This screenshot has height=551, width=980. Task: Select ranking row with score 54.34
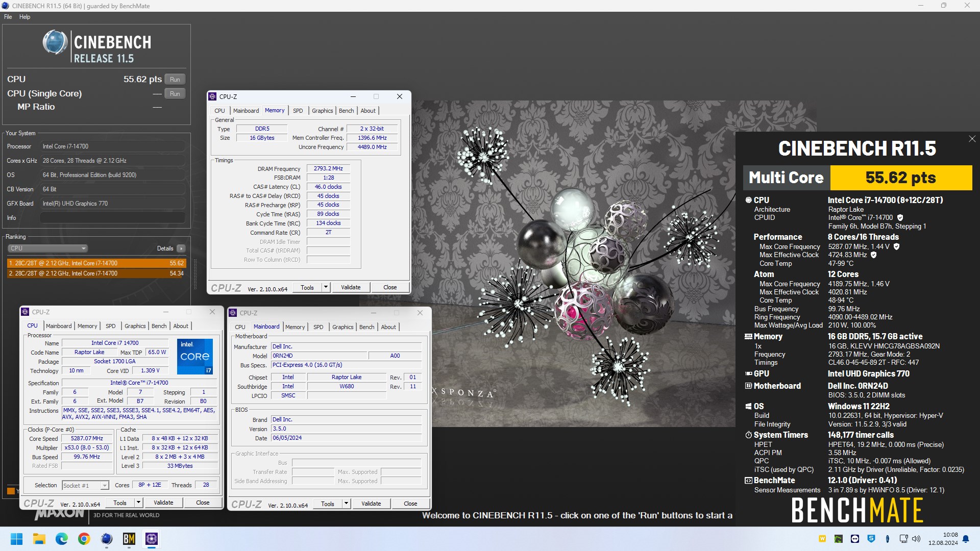tap(96, 273)
